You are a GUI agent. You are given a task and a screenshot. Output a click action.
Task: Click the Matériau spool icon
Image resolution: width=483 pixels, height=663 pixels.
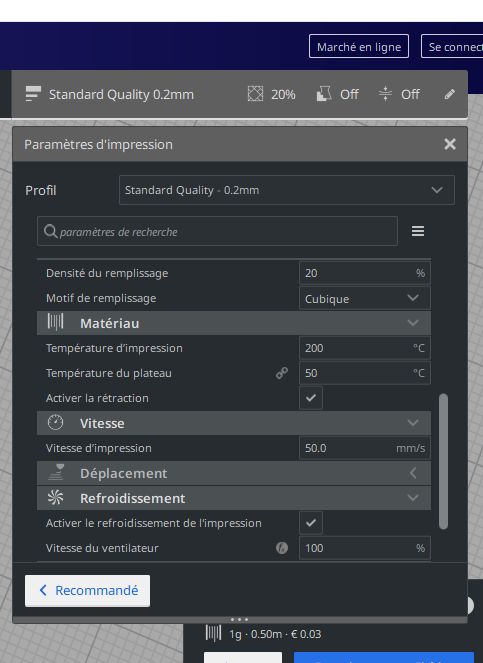coord(55,322)
